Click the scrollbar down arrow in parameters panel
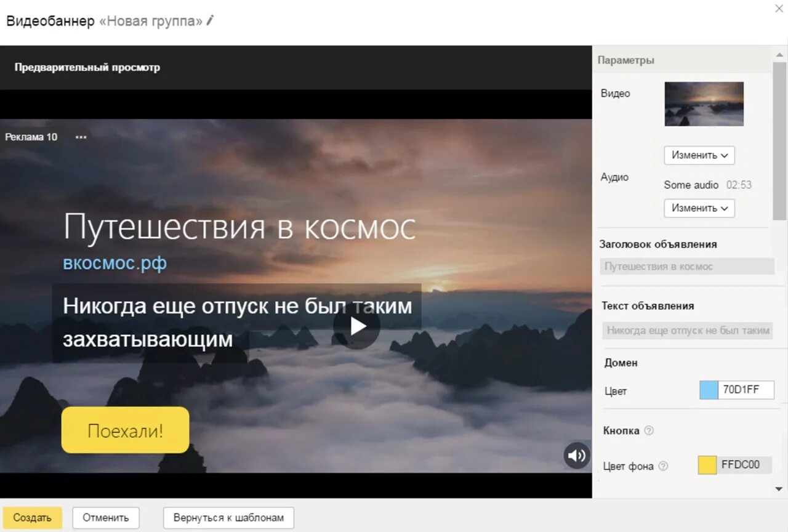The image size is (788, 532). point(780,489)
